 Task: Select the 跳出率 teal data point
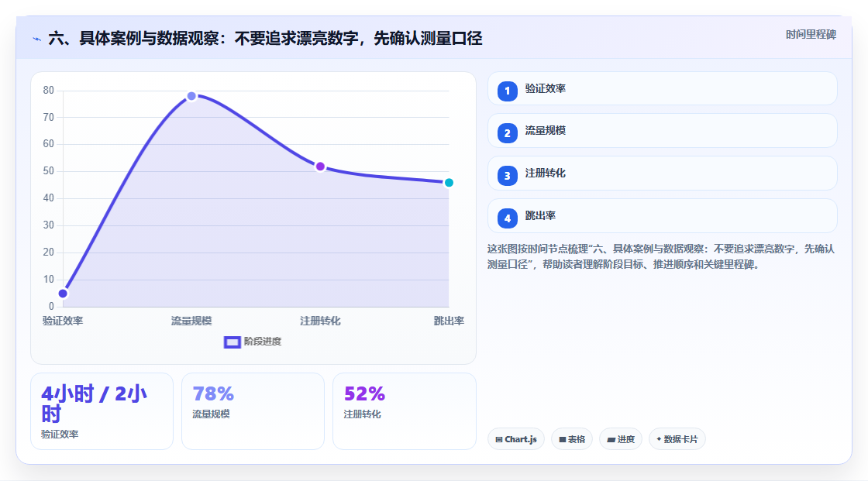tap(449, 183)
